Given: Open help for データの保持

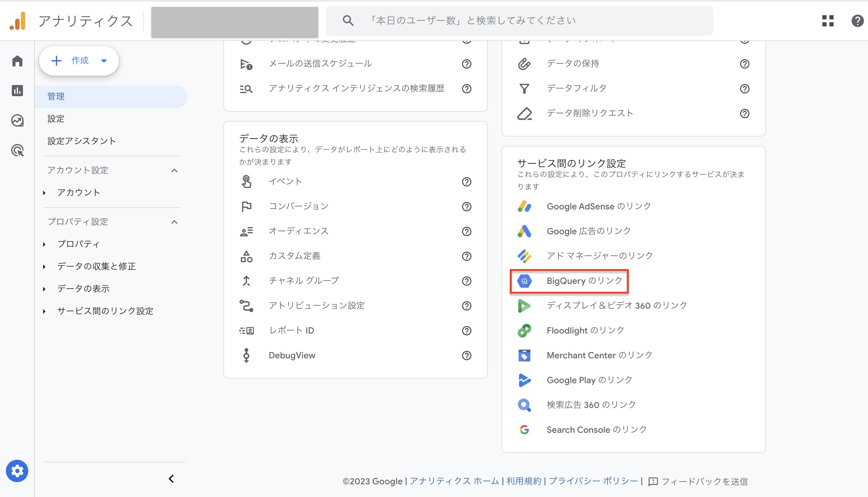Looking at the screenshot, I should pos(744,64).
